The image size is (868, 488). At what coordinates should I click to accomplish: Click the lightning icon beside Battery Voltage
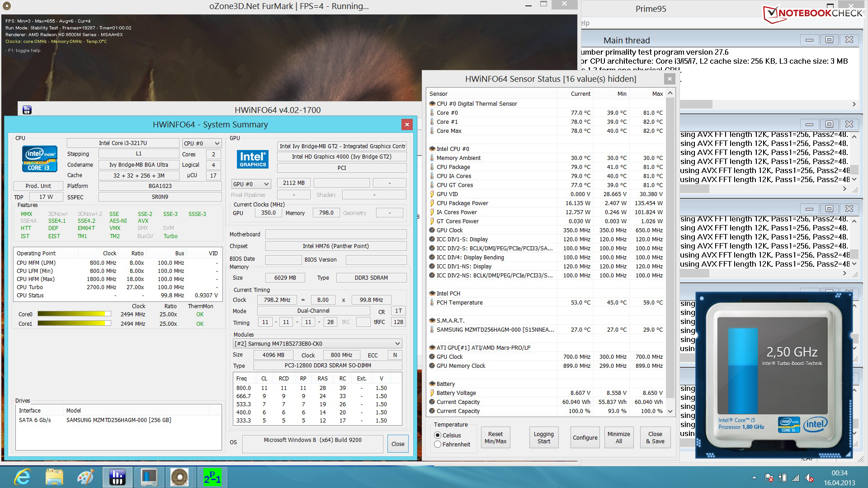tap(432, 393)
